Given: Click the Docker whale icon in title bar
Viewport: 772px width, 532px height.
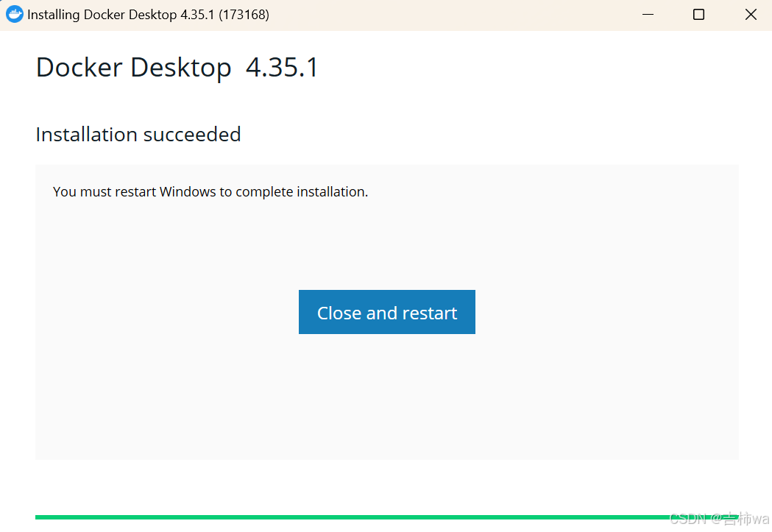Looking at the screenshot, I should (14, 14).
